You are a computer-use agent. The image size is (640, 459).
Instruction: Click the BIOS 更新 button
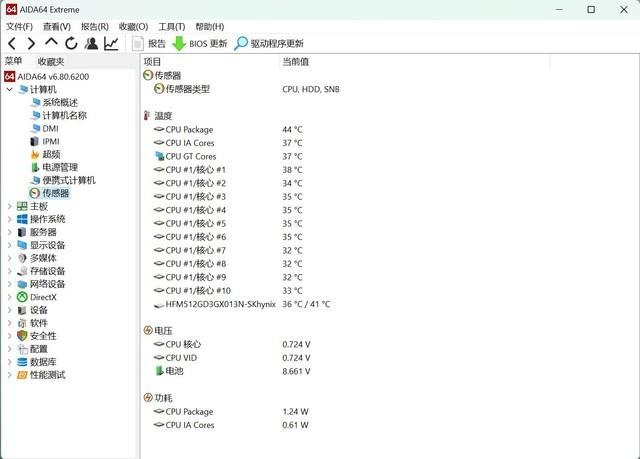[x=200, y=43]
